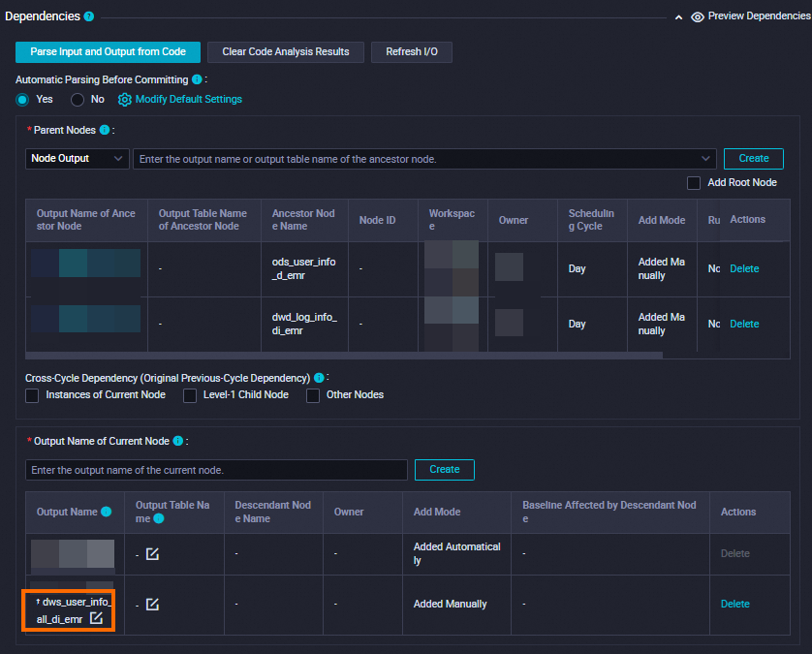Check Instances of Current Node
Image resolution: width=812 pixels, height=654 pixels.
click(32, 395)
